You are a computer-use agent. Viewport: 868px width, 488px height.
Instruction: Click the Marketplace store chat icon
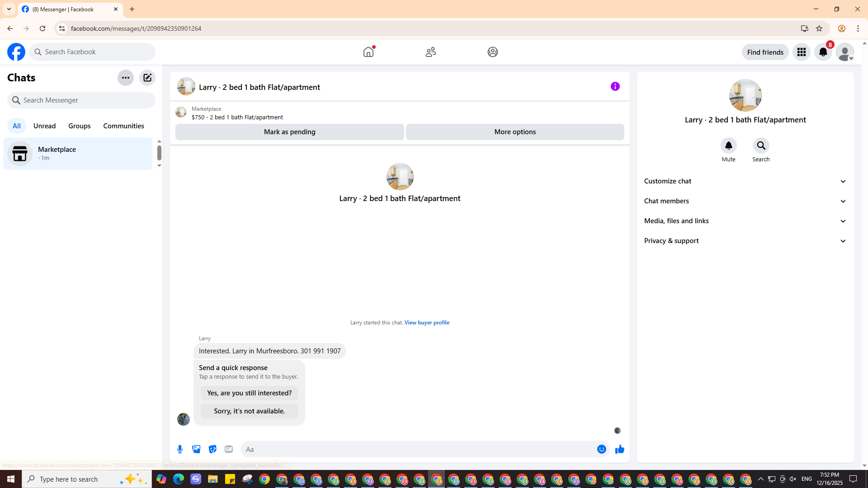click(x=20, y=154)
